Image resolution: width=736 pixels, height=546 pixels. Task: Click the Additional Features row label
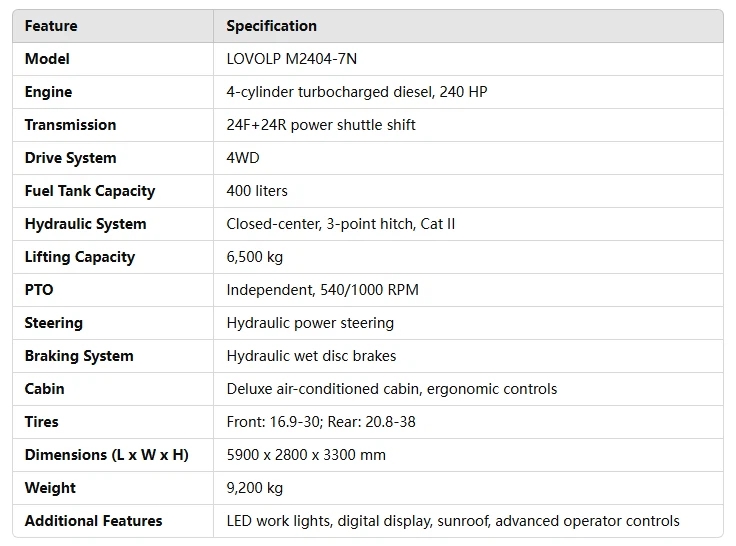[x=93, y=521]
